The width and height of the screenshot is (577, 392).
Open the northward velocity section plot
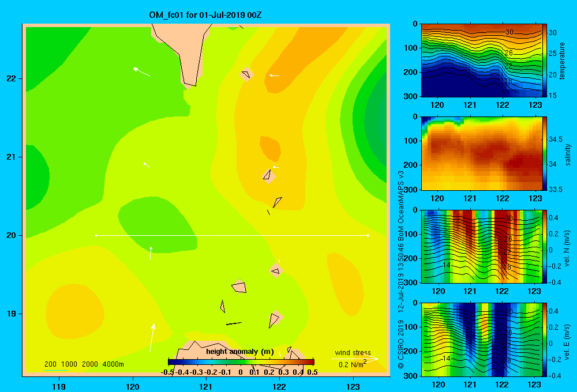pos(482,246)
